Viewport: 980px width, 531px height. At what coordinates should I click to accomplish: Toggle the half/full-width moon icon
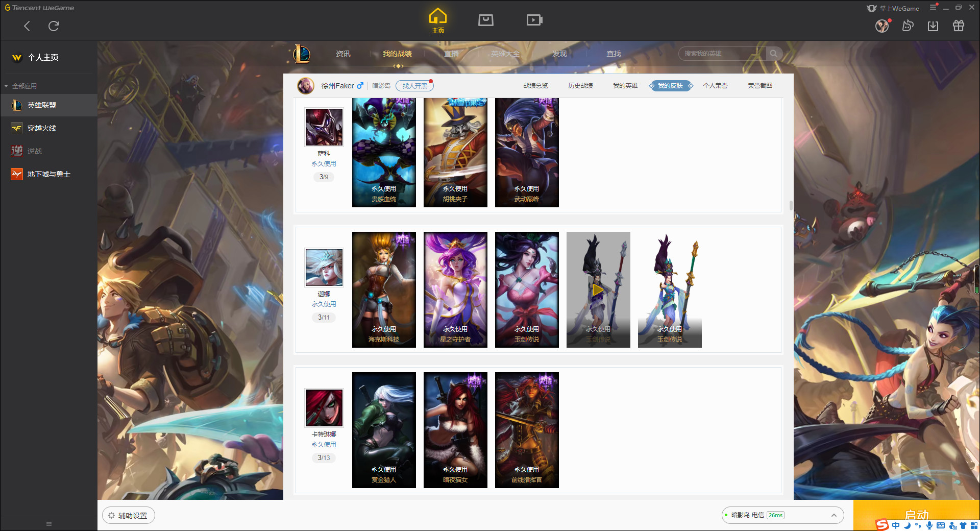907,525
